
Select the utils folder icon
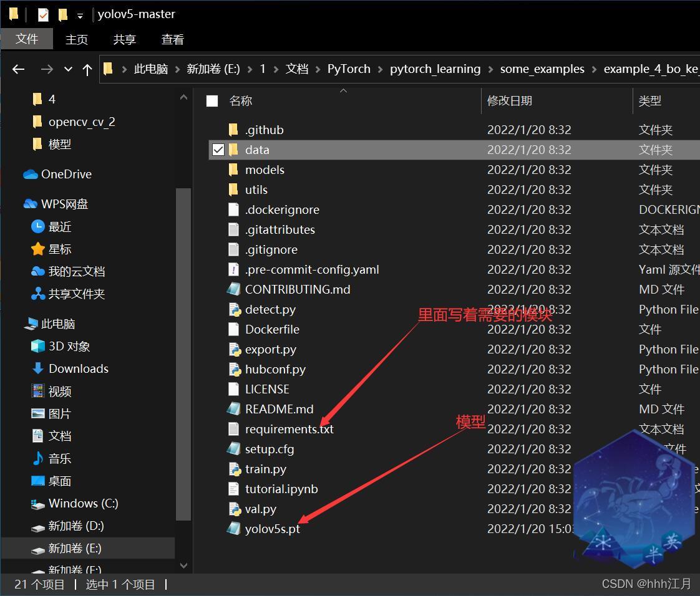coord(233,190)
